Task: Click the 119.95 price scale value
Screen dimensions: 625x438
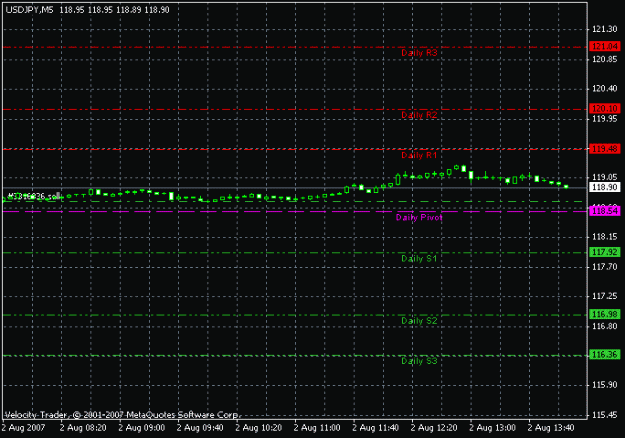Action: tap(605, 119)
